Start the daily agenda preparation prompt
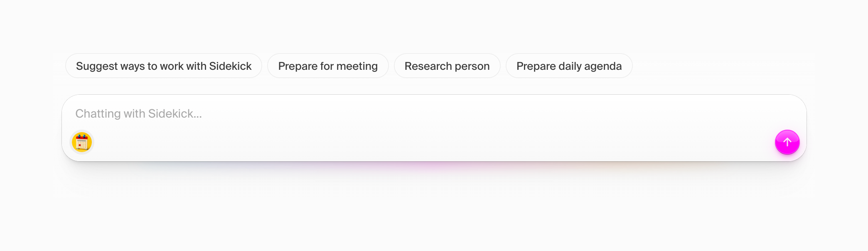The width and height of the screenshot is (868, 251). 569,66
